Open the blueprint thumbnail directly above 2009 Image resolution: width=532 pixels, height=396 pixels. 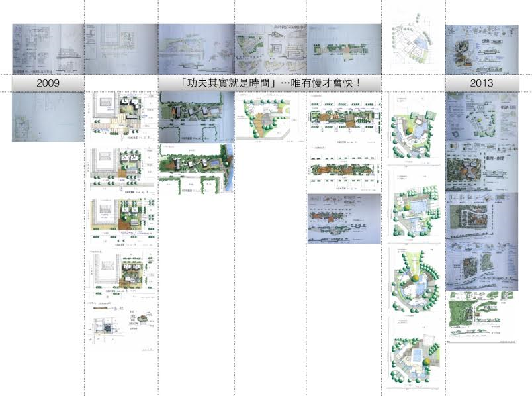(48, 48)
